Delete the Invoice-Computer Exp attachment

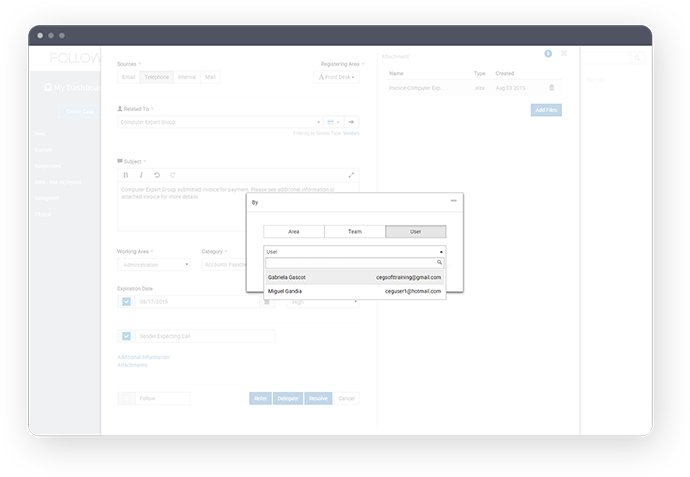tap(552, 88)
